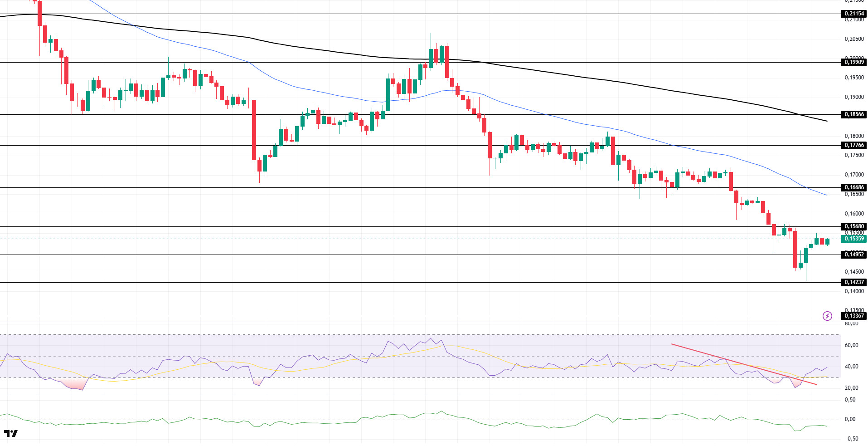Click the 0,14237 price level label
The image size is (868, 446).
(x=854, y=282)
